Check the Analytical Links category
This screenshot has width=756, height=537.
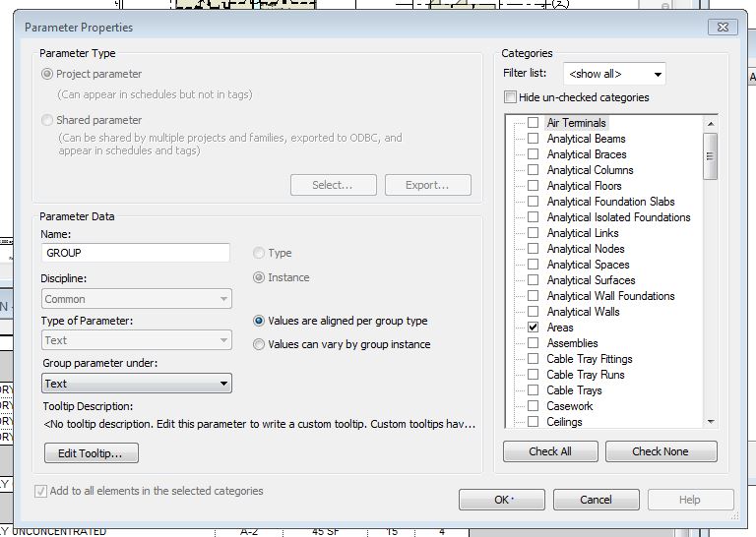click(533, 233)
